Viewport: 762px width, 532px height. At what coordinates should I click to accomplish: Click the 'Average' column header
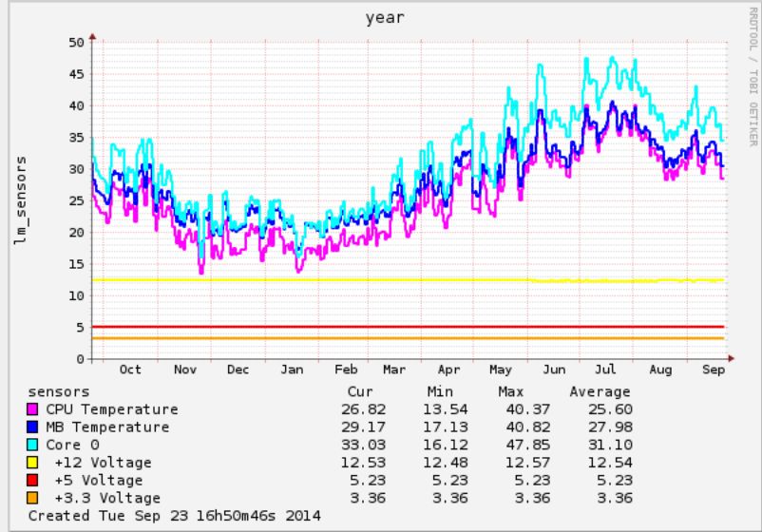[600, 391]
